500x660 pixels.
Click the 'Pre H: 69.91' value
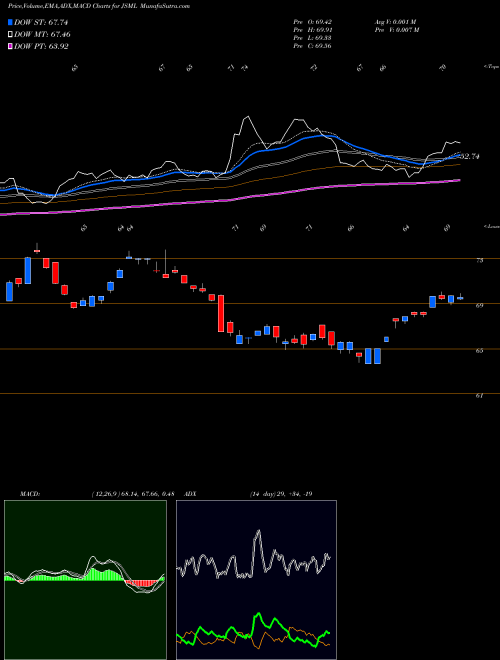(315, 30)
